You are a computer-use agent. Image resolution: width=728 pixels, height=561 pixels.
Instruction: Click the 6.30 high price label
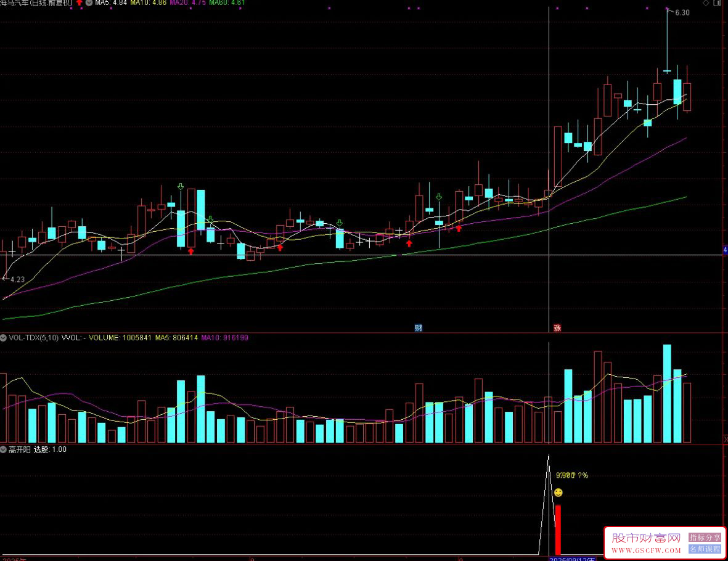(682, 12)
